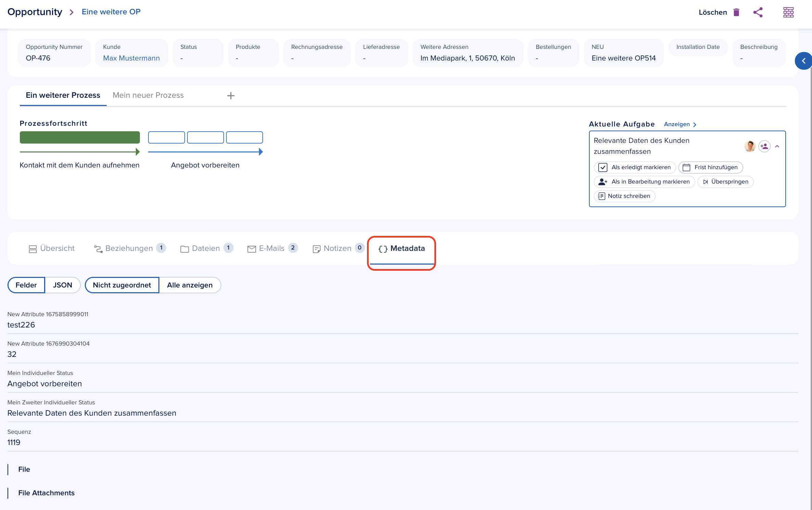Viewport: 812px width, 510px height.
Task: Click the second empty progress step box
Action: 206,137
